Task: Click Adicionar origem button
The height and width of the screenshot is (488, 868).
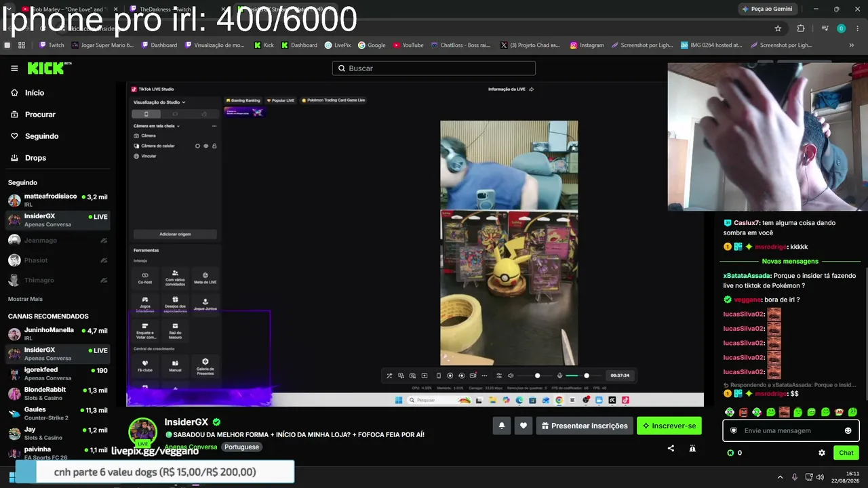Action: pyautogui.click(x=175, y=234)
